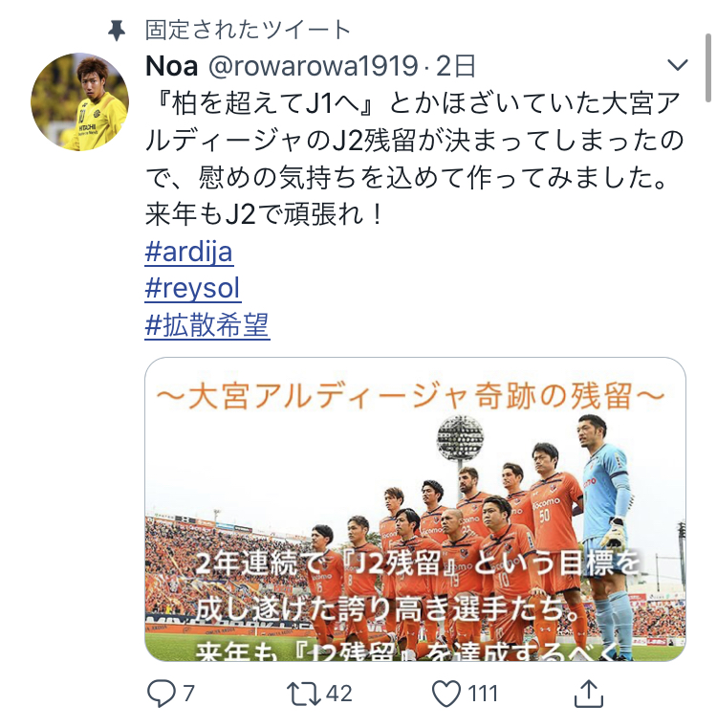Screen dimensions: 717x728
Task: Click the reply speech bubble icon
Action: point(161,694)
